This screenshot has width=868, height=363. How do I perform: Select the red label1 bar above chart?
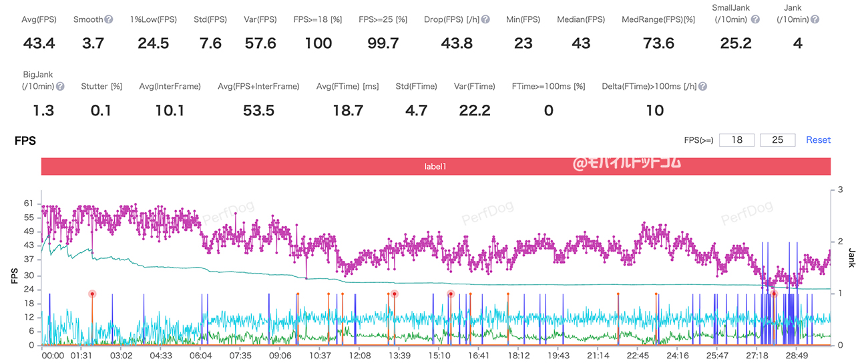pyautogui.click(x=435, y=167)
